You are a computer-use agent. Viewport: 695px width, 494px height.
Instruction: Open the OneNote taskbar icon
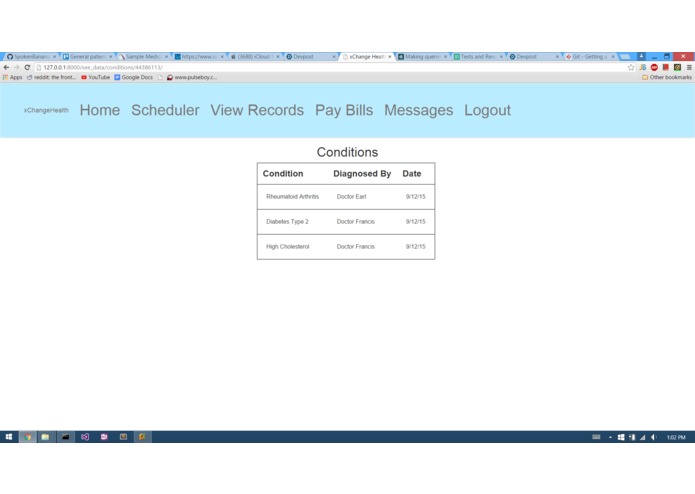pos(104,437)
